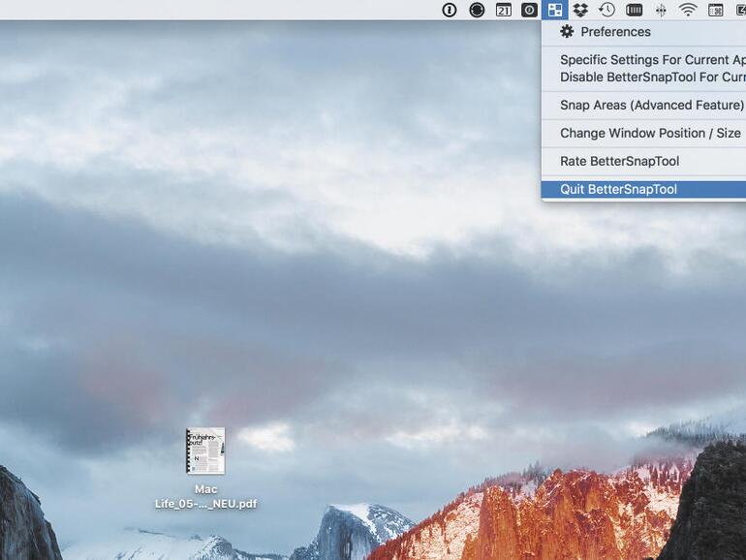Select Change Window Position / Size
746x560 pixels.
pos(643,134)
